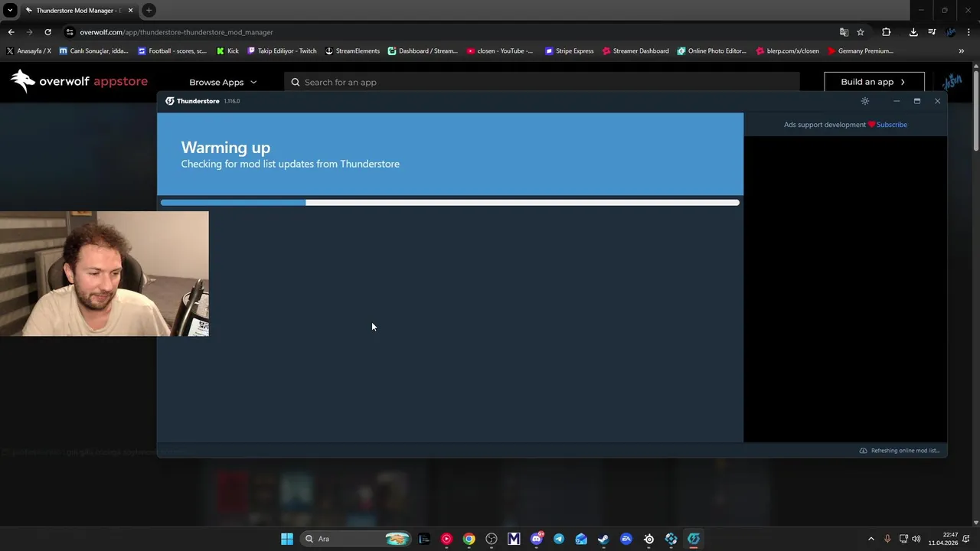Click the microphone tray icon
The width and height of the screenshot is (980, 551).
pyautogui.click(x=887, y=539)
